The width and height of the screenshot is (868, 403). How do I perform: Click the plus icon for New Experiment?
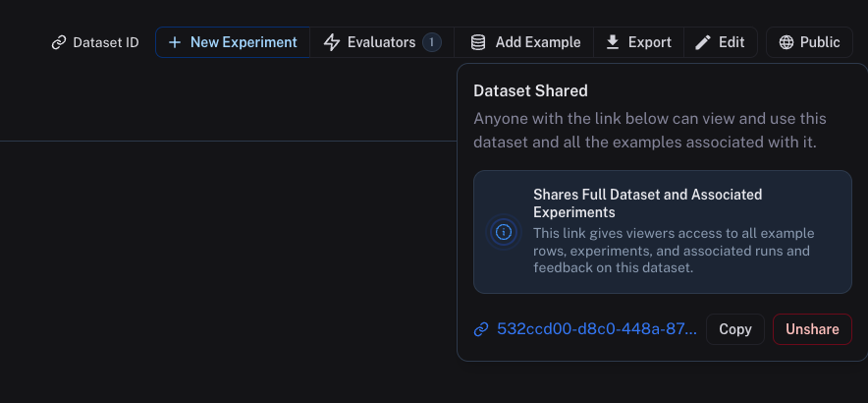point(175,42)
